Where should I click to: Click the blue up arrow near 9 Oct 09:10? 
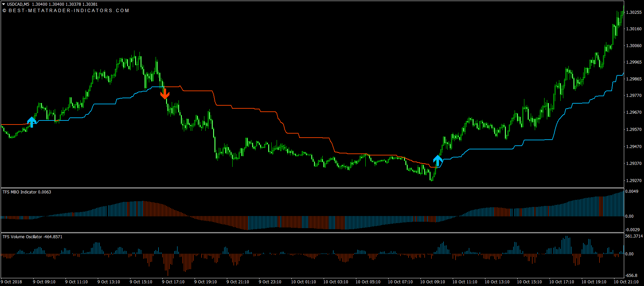click(32, 121)
